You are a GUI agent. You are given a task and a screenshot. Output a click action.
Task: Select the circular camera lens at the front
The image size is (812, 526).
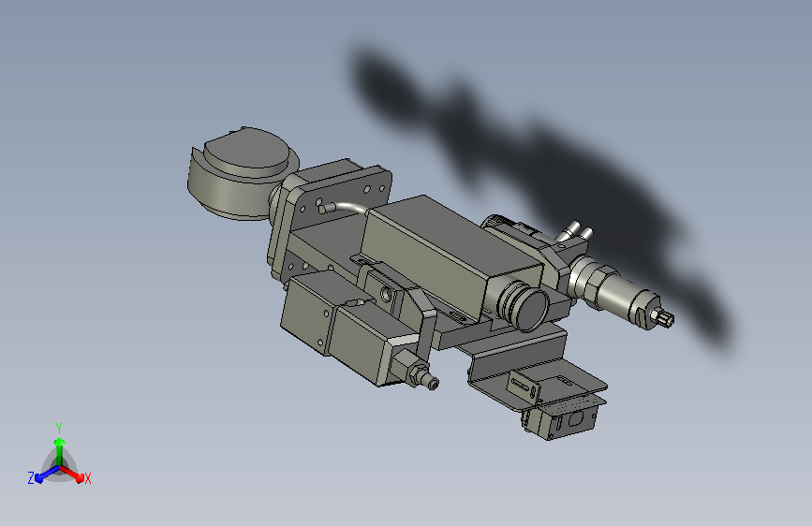(x=532, y=309)
